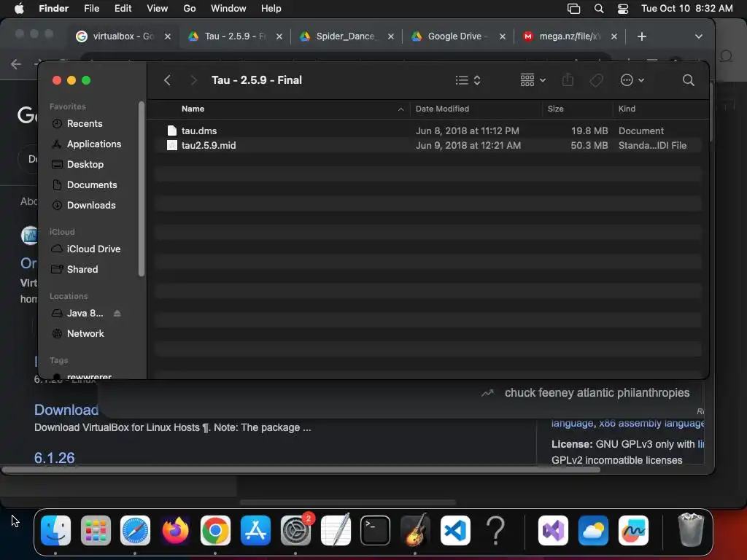Open Launchpad from the Dock

tap(96, 531)
